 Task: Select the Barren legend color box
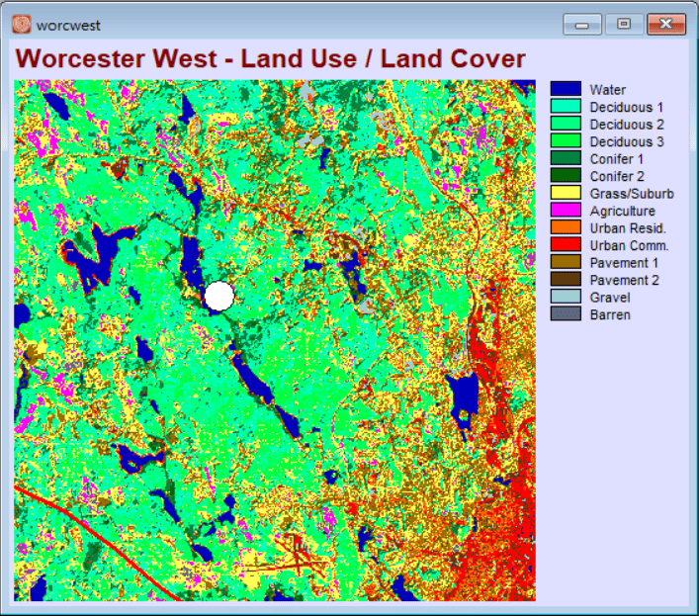pyautogui.click(x=566, y=313)
